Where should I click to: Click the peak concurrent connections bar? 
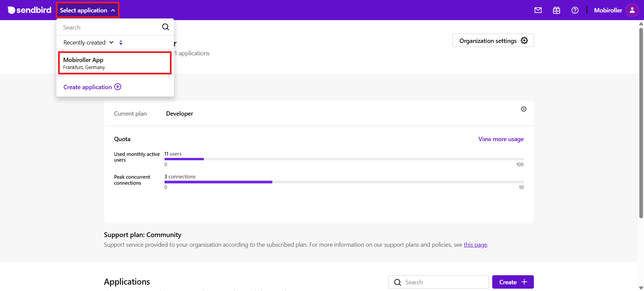(344, 182)
